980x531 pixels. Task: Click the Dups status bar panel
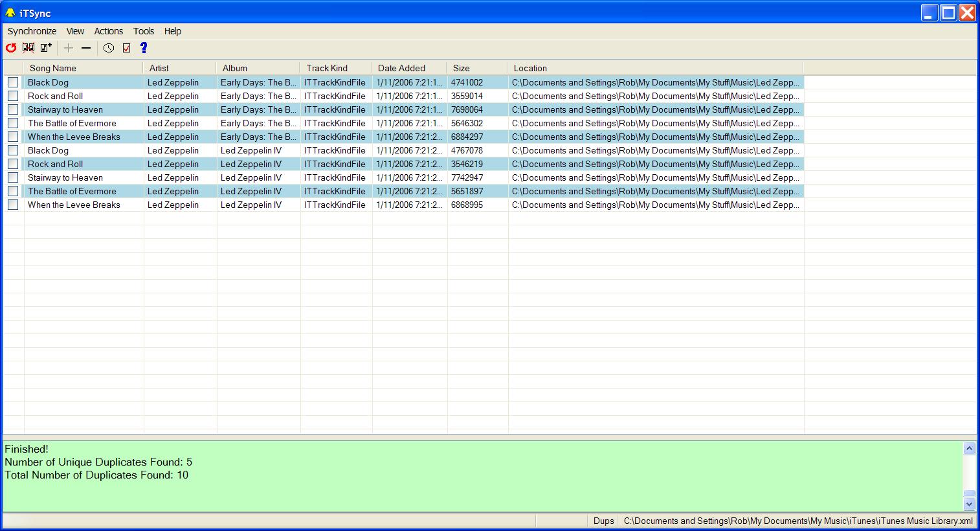point(603,521)
